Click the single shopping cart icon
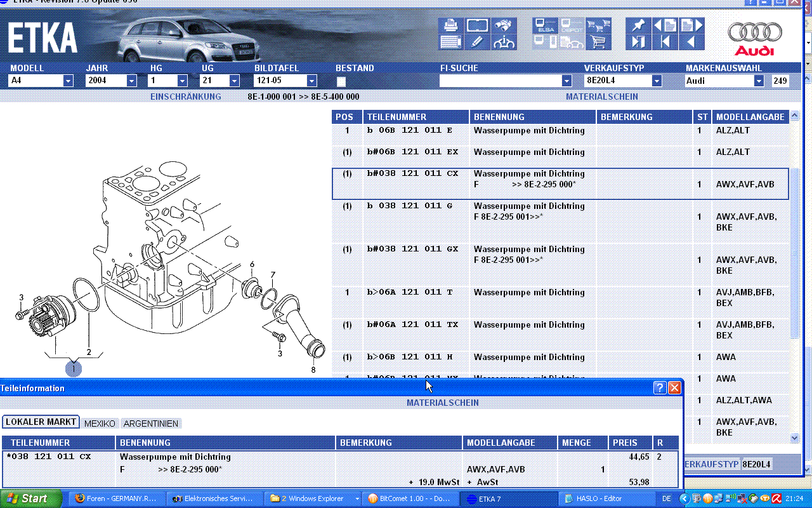This screenshot has width=812, height=508. tap(598, 43)
